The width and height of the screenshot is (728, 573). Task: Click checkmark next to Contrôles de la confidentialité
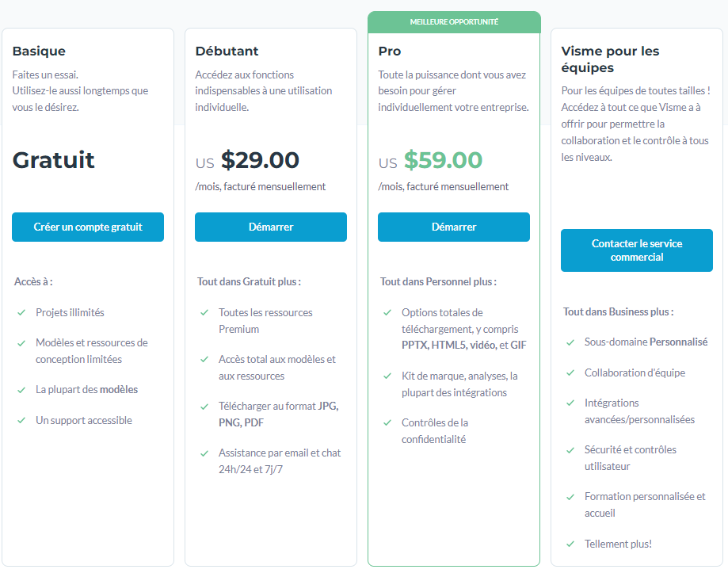tap(387, 422)
